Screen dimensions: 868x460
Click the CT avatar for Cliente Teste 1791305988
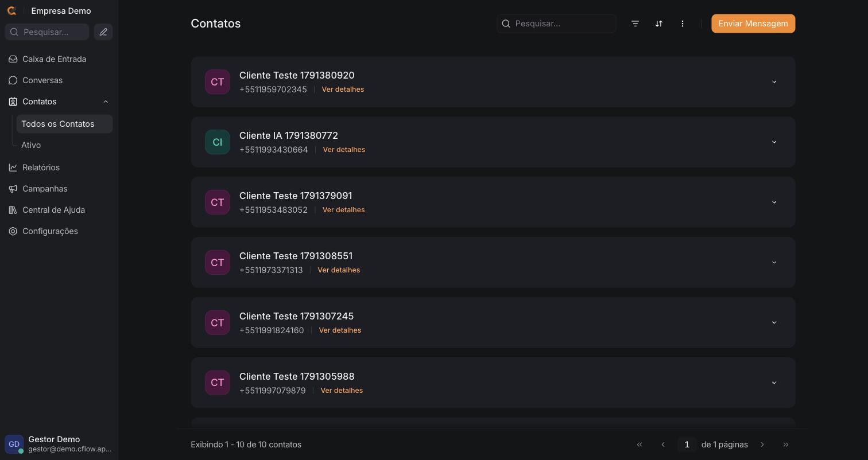(x=218, y=383)
